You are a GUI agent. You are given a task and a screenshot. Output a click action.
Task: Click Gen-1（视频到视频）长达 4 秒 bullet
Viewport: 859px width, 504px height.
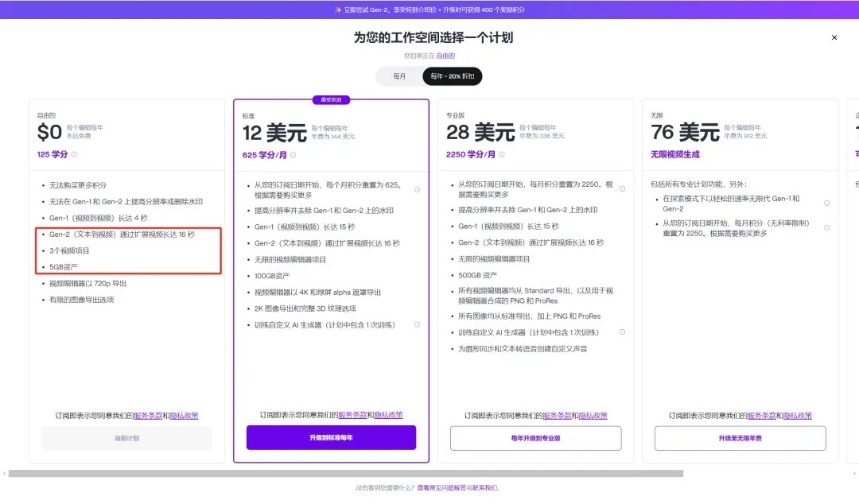pyautogui.click(x=99, y=218)
